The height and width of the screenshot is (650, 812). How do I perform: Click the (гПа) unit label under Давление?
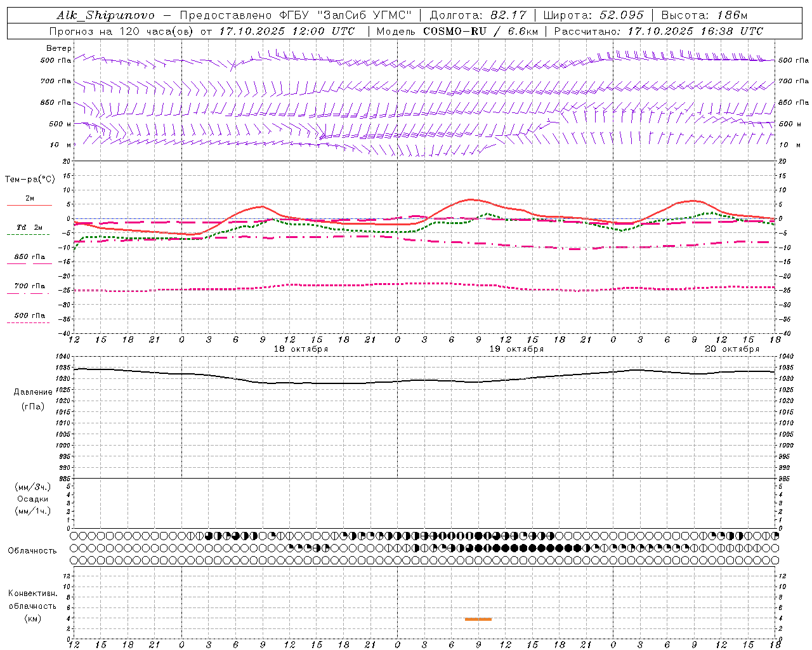(33, 407)
